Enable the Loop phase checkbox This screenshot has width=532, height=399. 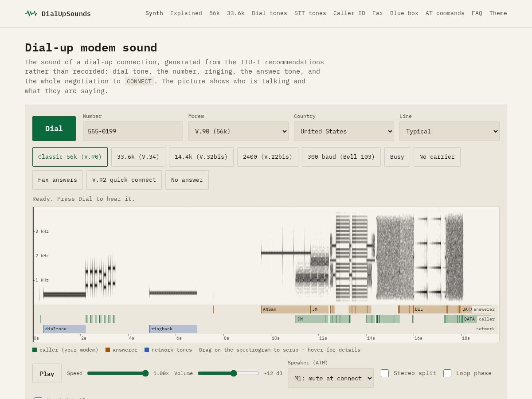pos(447,373)
